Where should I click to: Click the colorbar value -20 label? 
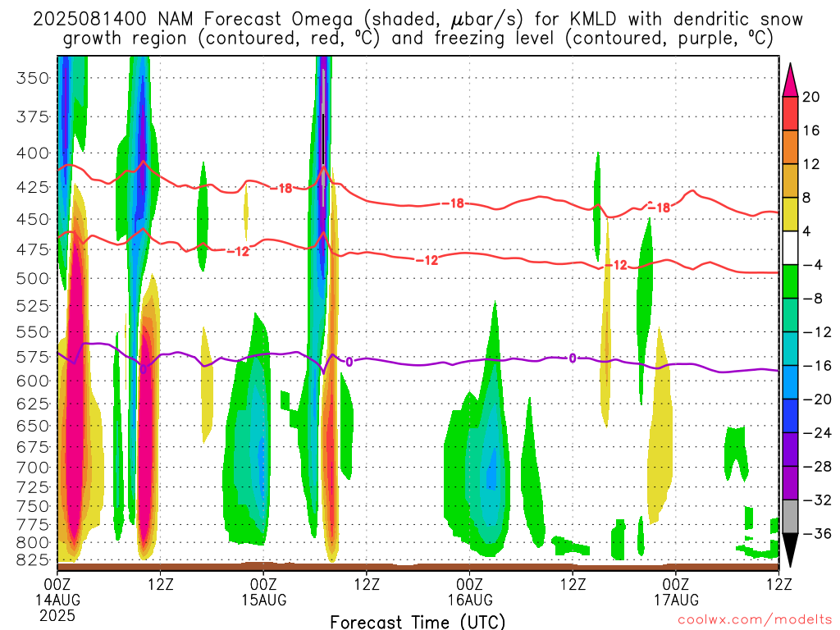(x=817, y=399)
